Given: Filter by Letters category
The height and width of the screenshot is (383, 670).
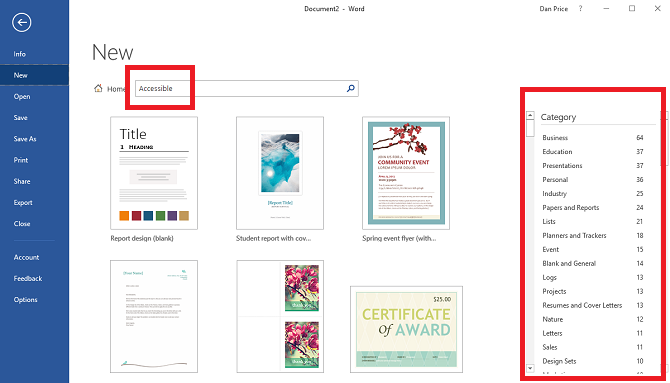Looking at the screenshot, I should click(x=593, y=333).
